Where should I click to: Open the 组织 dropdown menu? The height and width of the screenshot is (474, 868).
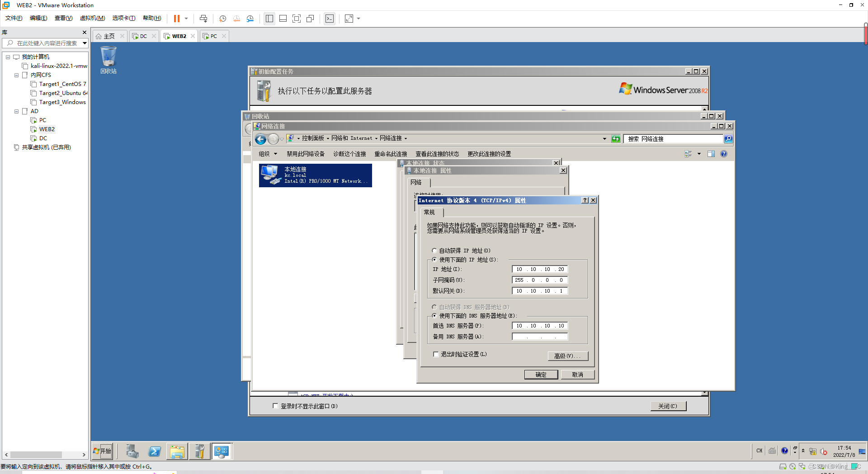[268, 154]
